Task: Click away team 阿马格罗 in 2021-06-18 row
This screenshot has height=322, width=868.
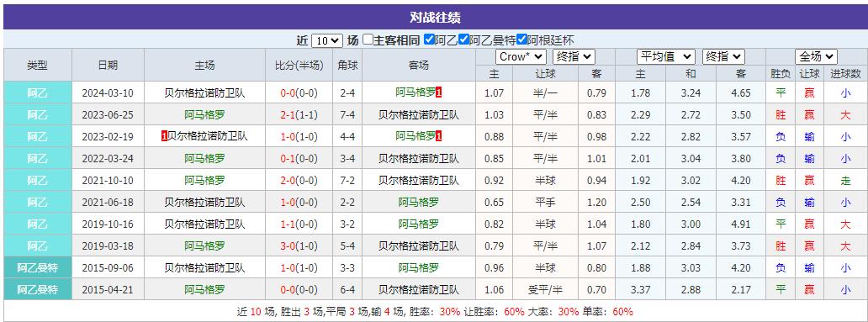Action: pos(419,203)
